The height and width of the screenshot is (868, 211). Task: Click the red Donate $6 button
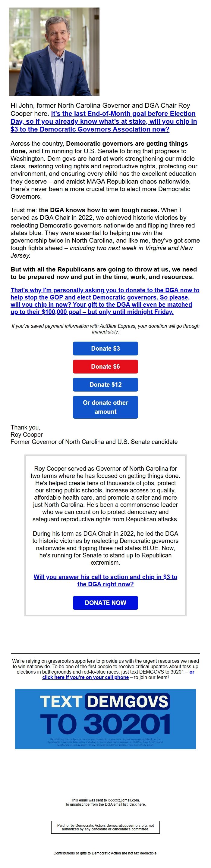105,367
